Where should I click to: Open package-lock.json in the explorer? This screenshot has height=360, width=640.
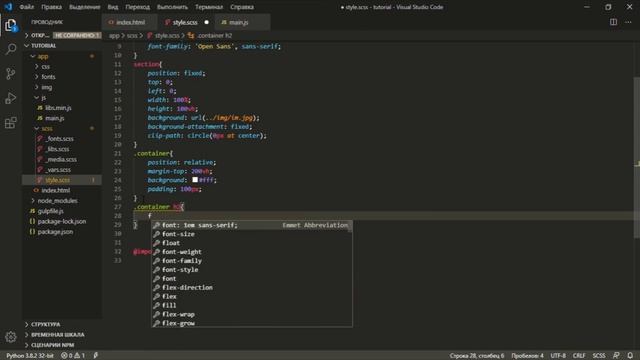62,221
